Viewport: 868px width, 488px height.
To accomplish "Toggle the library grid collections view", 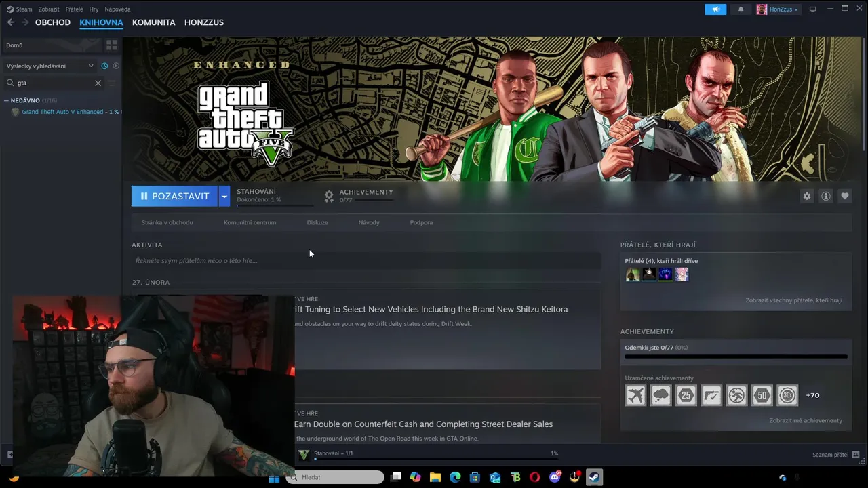I will point(112,45).
